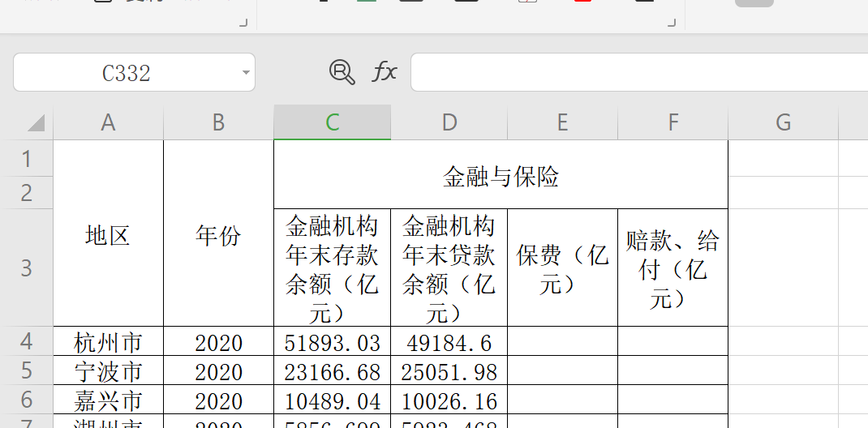The width and height of the screenshot is (868, 428).
Task: Click the 地区 header cell
Action: tap(109, 233)
